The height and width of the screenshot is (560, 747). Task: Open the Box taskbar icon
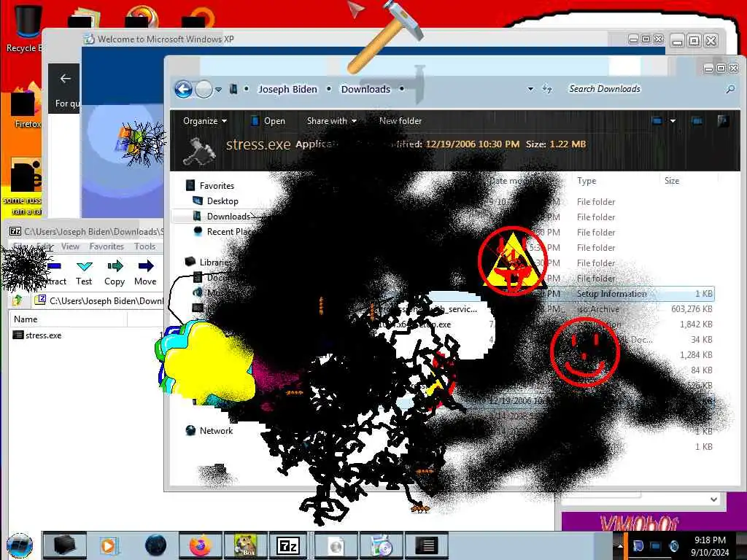245,545
